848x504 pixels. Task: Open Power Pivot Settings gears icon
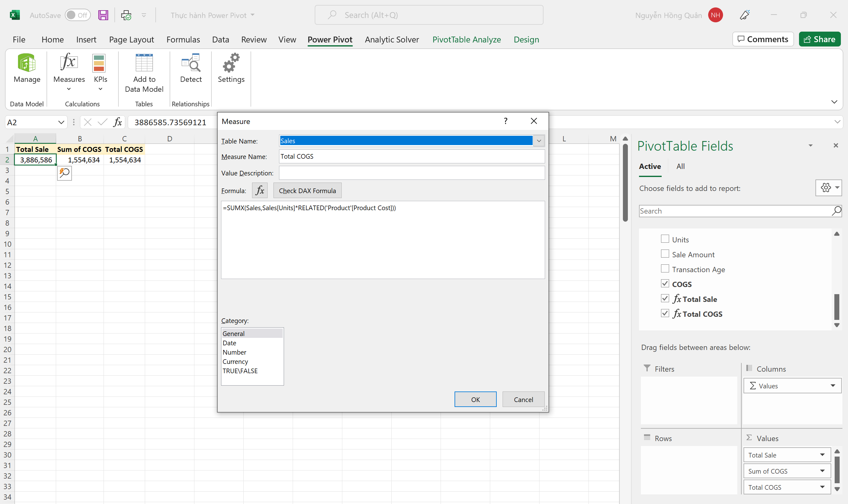(231, 64)
